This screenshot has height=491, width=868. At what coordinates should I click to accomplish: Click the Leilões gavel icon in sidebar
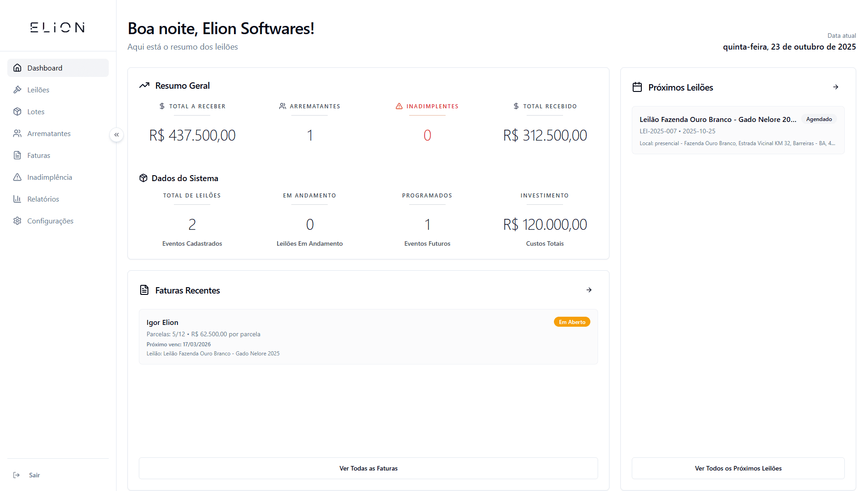pyautogui.click(x=17, y=90)
